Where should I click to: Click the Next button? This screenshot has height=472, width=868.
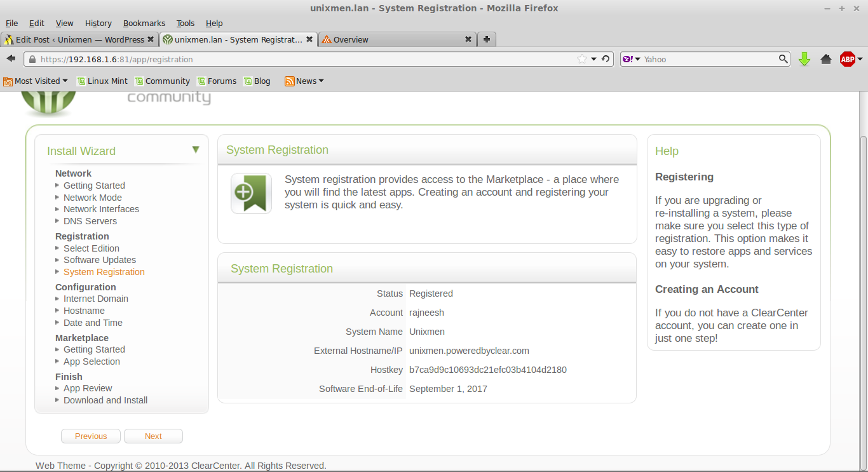coord(153,436)
